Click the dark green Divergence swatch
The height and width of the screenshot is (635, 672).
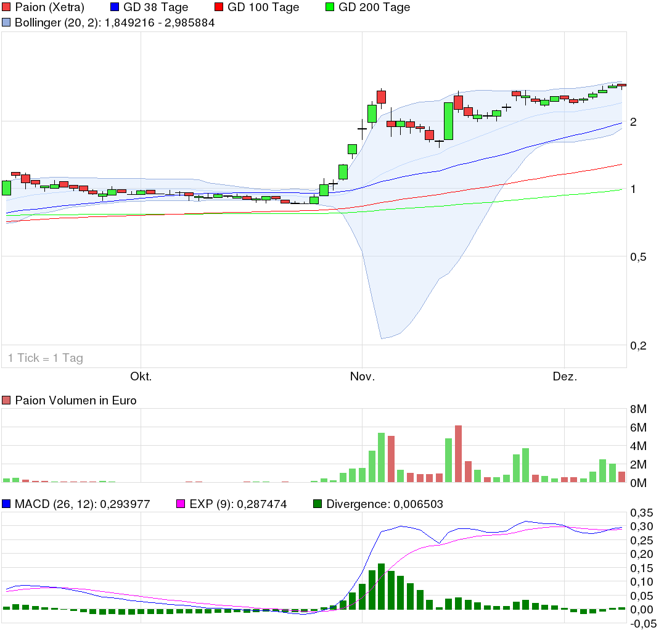pyautogui.click(x=318, y=504)
